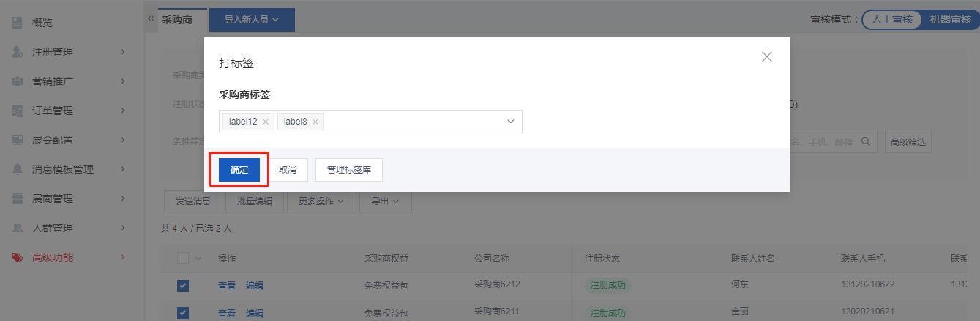980x321 pixels.
Task: Click 免费权益包 cell for 采购商6211
Action: pos(386,313)
